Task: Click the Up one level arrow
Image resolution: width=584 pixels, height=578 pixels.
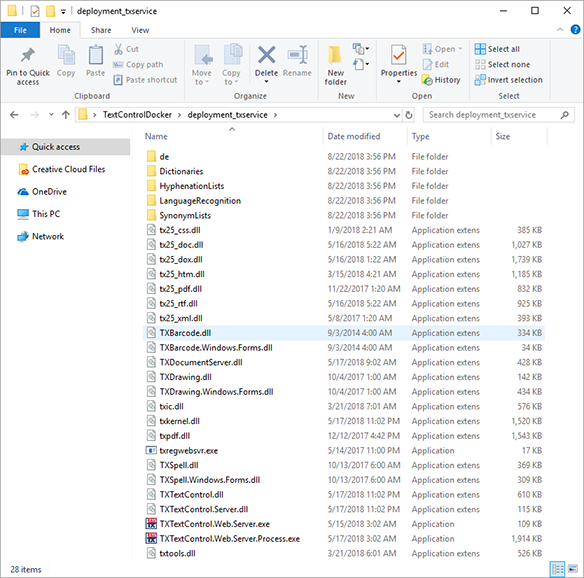Action: pyautogui.click(x=66, y=115)
